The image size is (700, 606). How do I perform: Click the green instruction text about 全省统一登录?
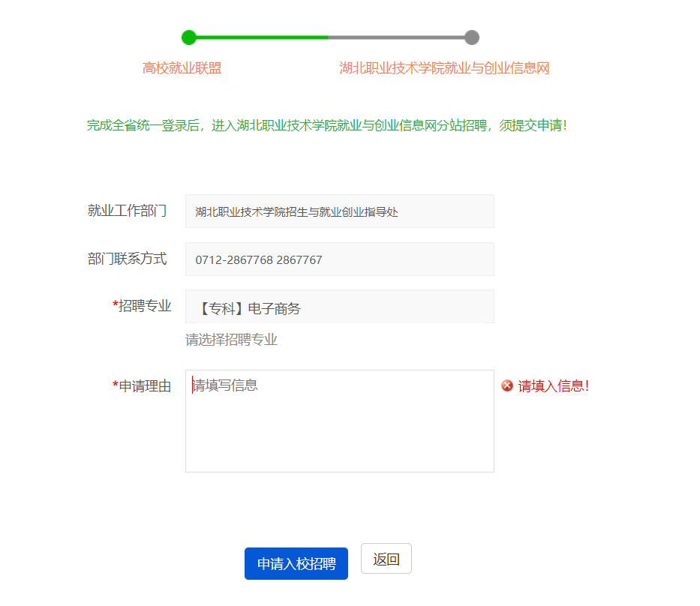[327, 125]
